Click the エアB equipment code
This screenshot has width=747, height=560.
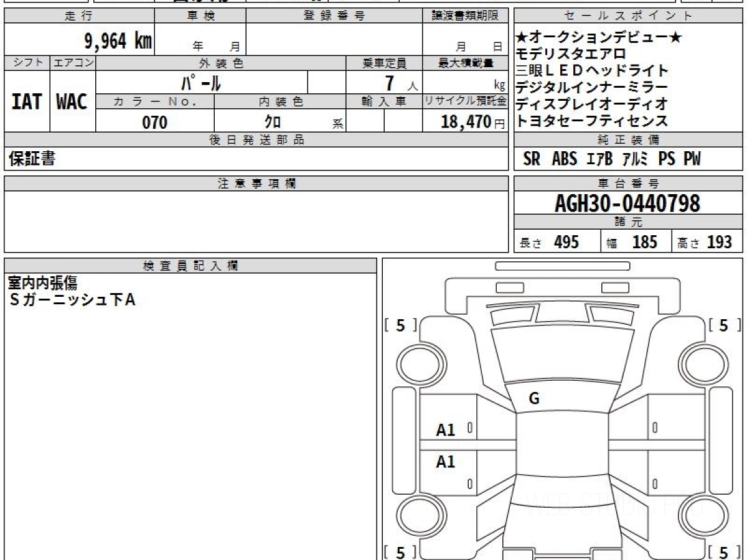tap(600, 159)
